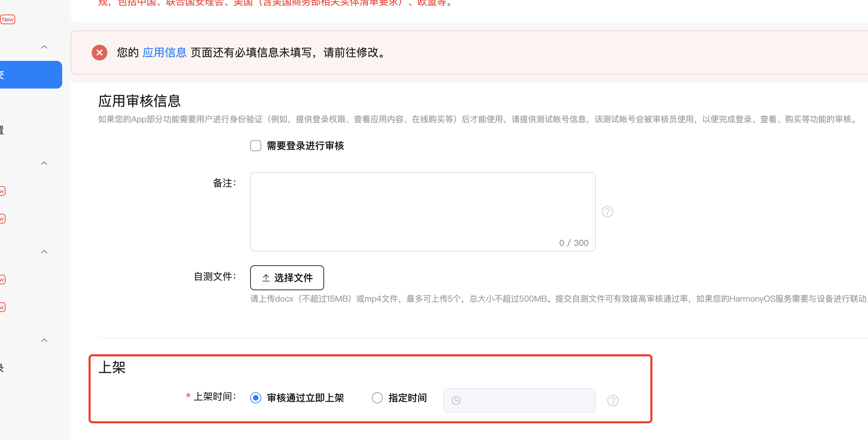The image size is (868, 440).
Task: Open sidebar menu item ending with 录
Action: 2,368
